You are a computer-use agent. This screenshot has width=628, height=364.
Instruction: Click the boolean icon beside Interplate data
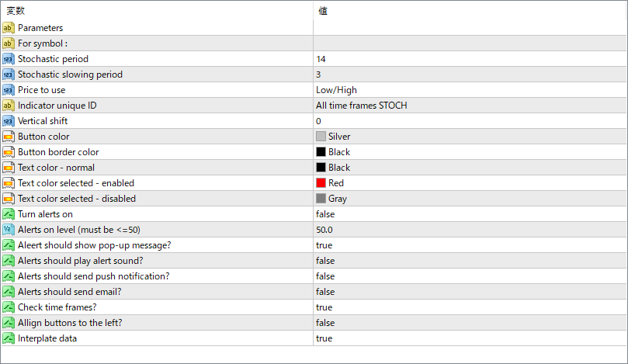point(8,338)
